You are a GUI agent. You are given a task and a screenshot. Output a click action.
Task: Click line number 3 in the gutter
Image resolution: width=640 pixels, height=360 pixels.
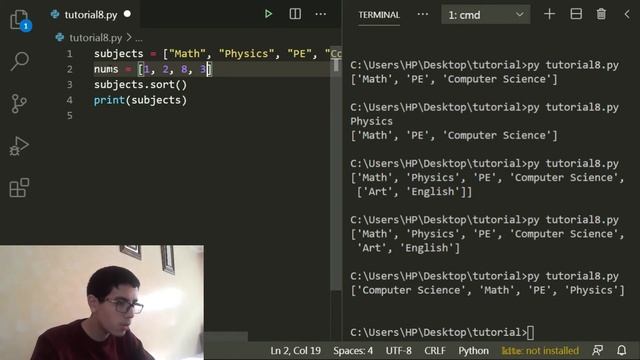pyautogui.click(x=69, y=85)
